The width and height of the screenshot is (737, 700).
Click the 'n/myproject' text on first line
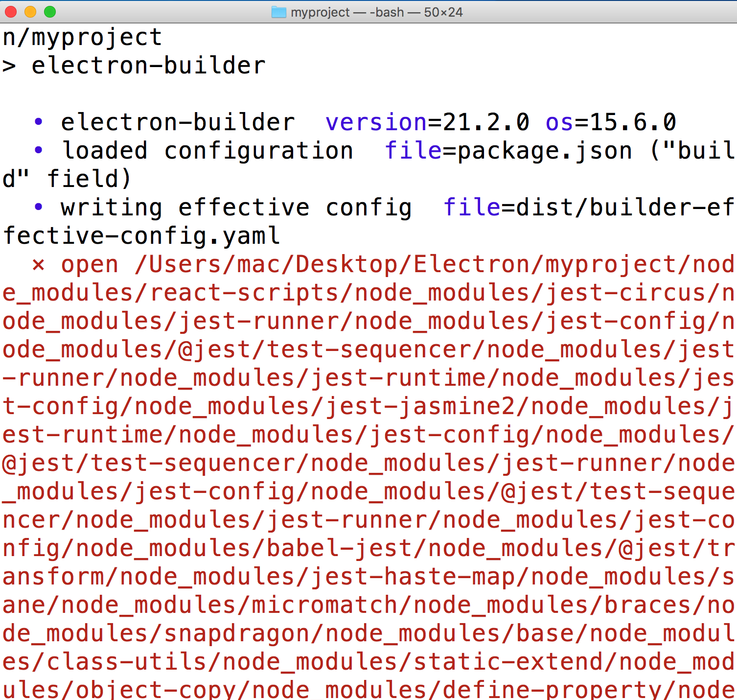pyautogui.click(x=82, y=37)
